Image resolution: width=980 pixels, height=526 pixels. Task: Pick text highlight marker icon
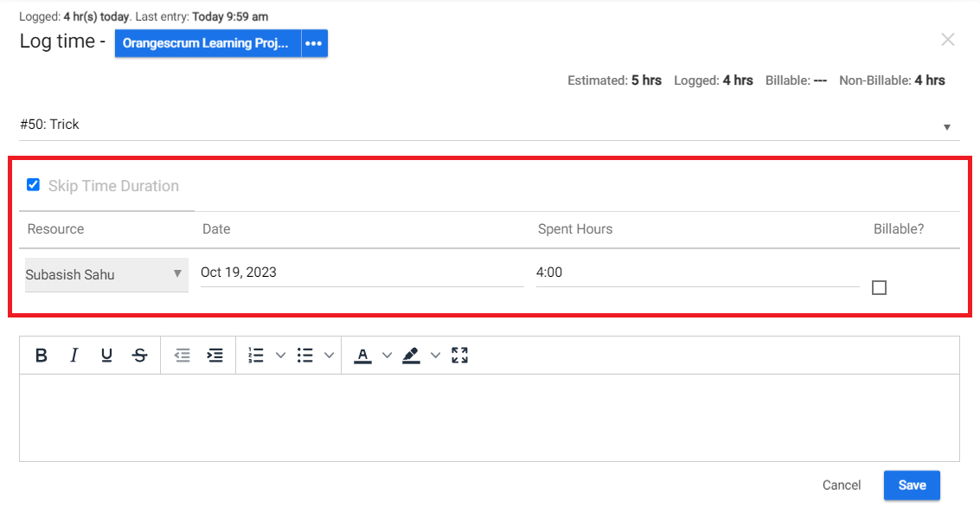tap(411, 356)
